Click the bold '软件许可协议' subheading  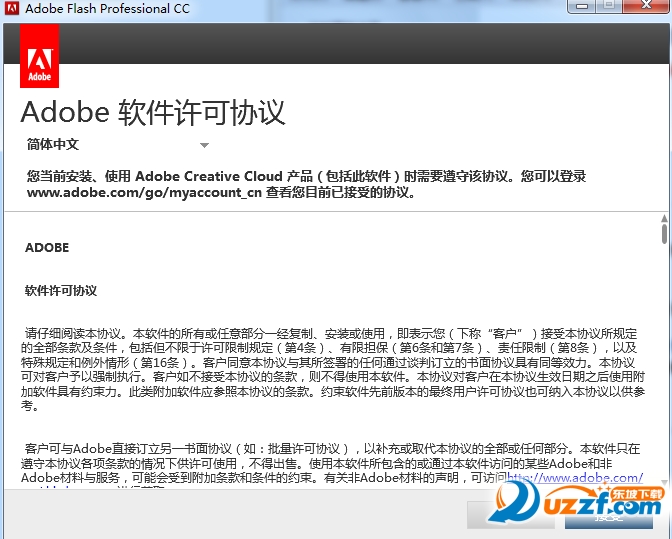pyautogui.click(x=61, y=290)
